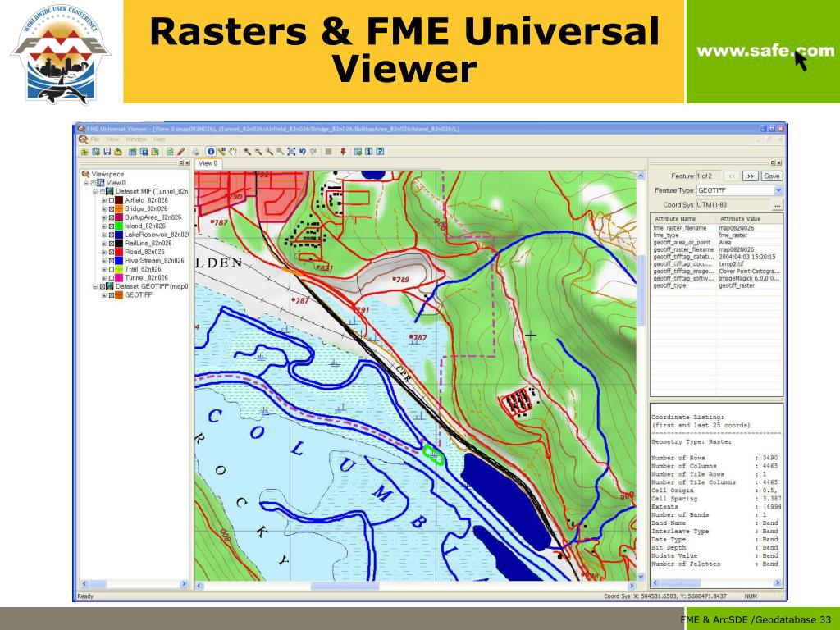Click the printer icon in toolbar
Screen dimensions: 840x630
click(195, 152)
